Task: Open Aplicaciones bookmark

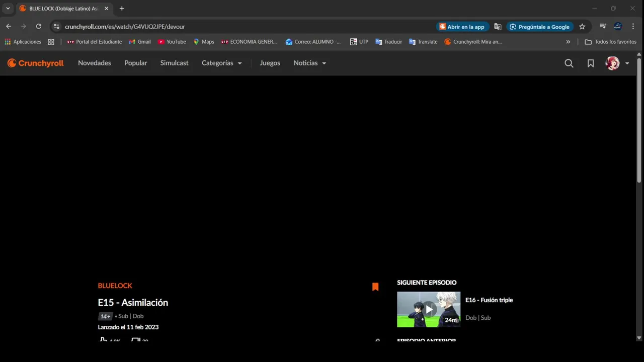Action: pos(23,42)
